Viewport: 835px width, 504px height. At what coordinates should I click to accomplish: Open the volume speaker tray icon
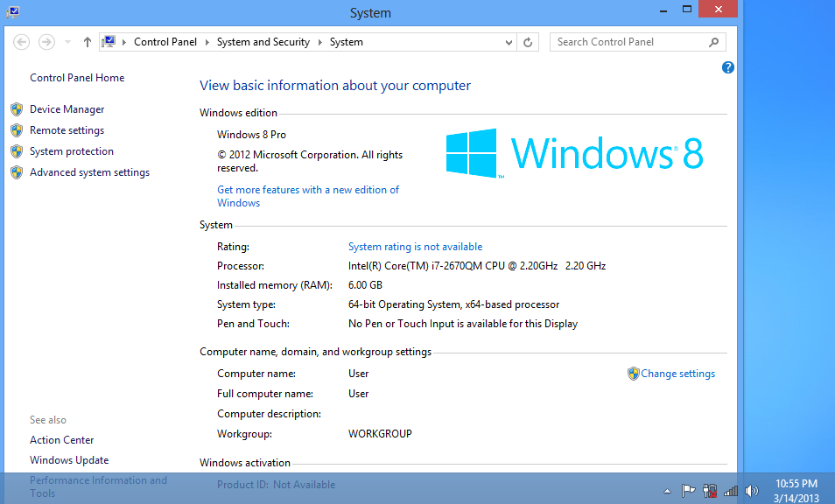(x=751, y=491)
